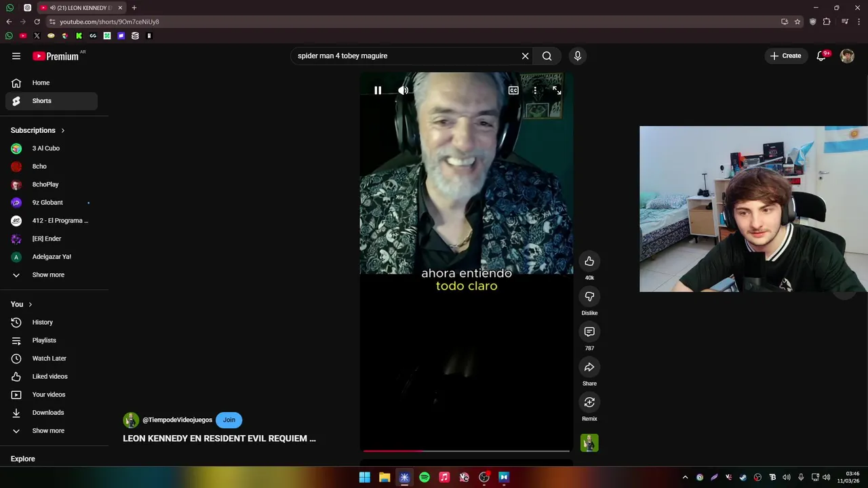Open a new browser tab
The image size is (868, 488).
(x=134, y=7)
